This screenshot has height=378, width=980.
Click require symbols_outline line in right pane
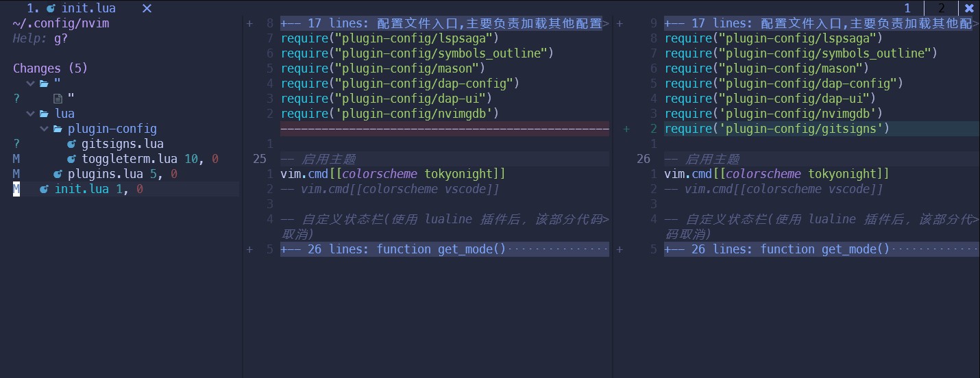click(x=801, y=53)
